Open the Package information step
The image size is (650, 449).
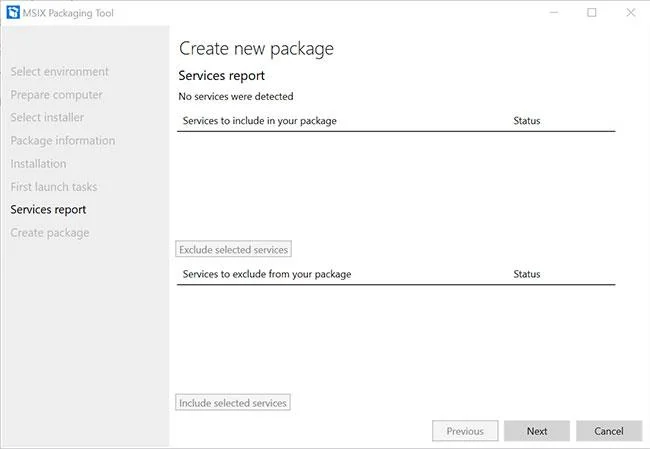pos(63,141)
